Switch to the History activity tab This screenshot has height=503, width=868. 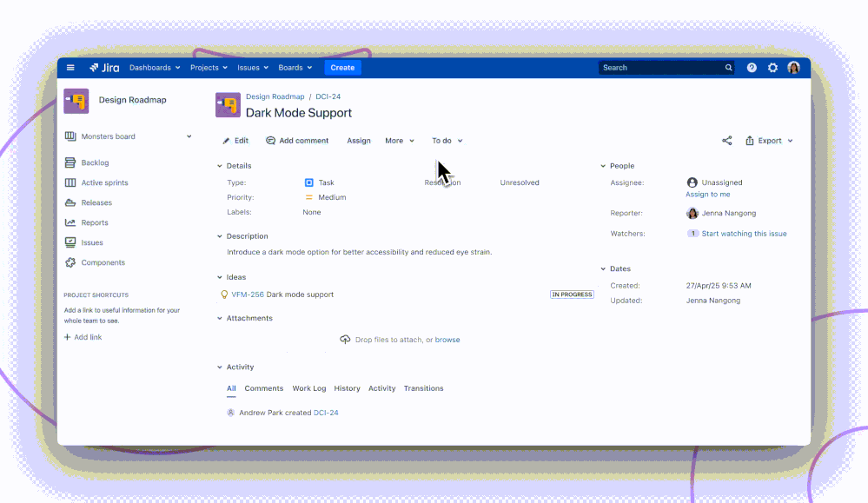347,388
